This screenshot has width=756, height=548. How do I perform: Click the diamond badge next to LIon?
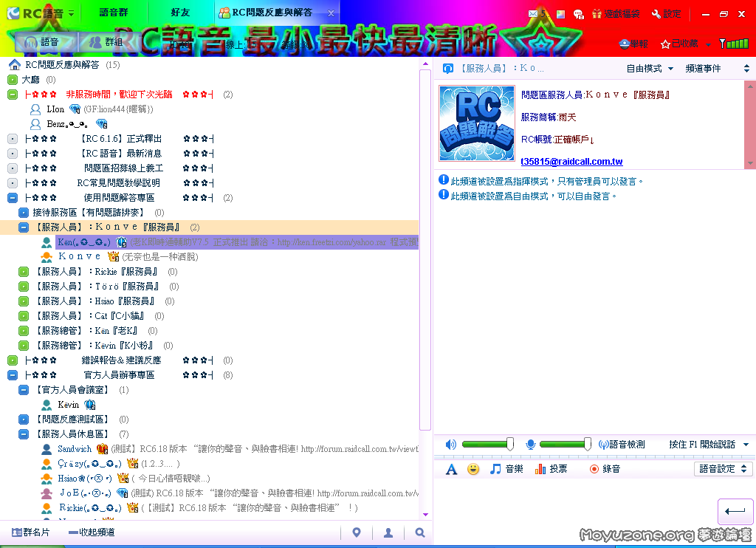tap(75, 109)
